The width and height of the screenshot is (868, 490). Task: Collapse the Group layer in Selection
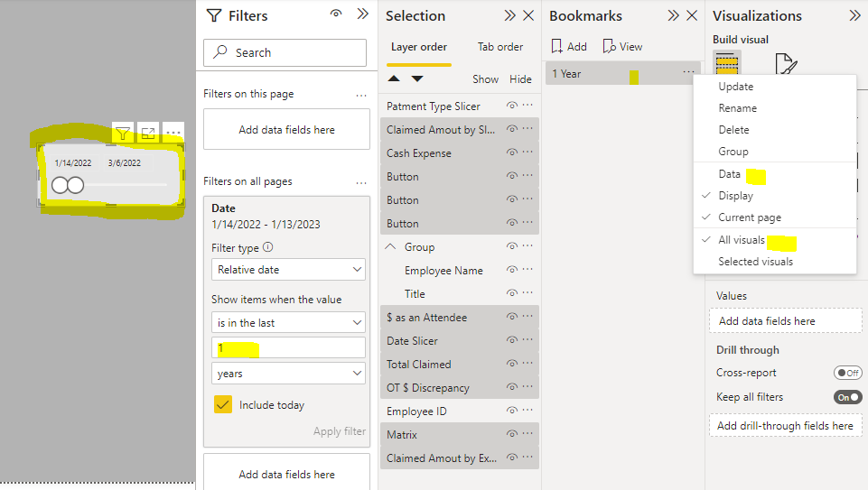pos(390,246)
